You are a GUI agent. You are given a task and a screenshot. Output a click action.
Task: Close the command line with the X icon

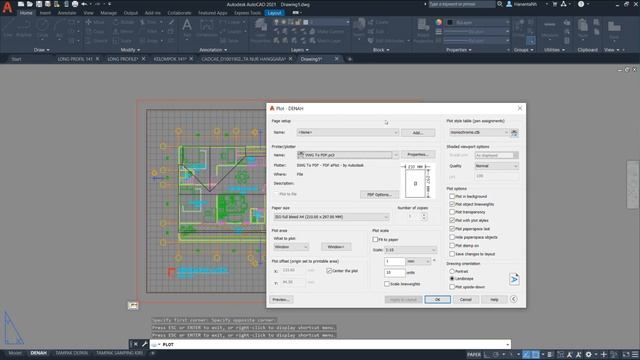tap(136, 344)
